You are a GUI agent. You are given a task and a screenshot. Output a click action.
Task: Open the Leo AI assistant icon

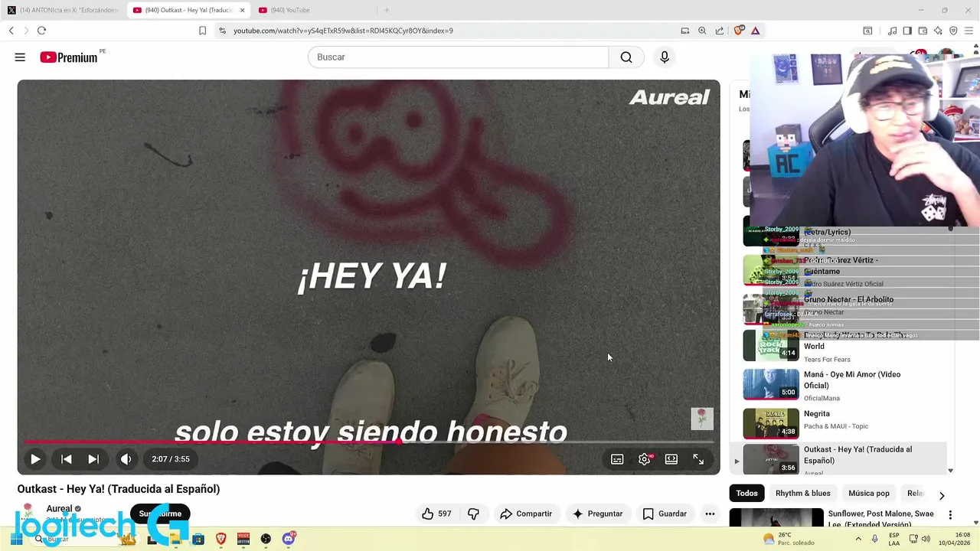938,31
